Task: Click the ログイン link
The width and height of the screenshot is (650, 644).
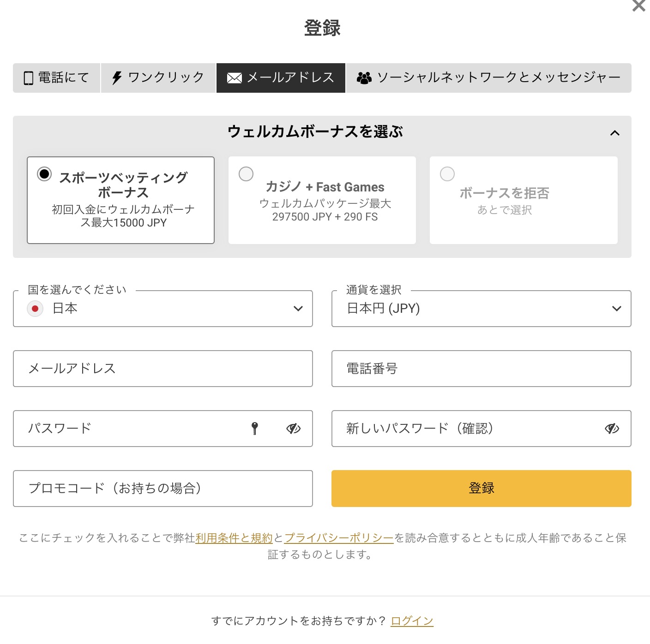Action: pyautogui.click(x=412, y=621)
